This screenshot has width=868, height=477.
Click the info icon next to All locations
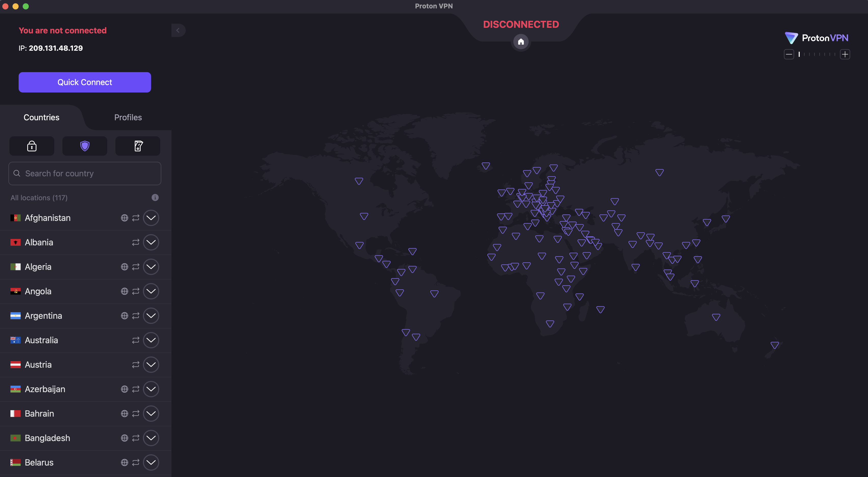point(155,197)
